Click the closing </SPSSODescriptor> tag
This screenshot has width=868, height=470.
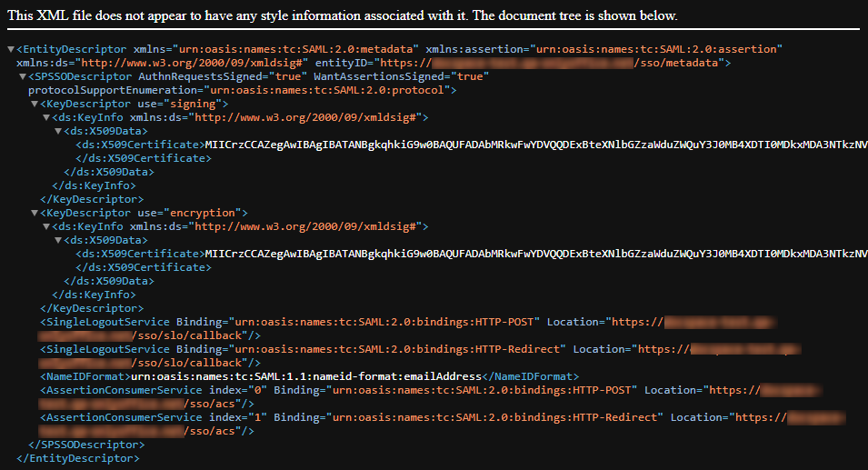click(86, 445)
